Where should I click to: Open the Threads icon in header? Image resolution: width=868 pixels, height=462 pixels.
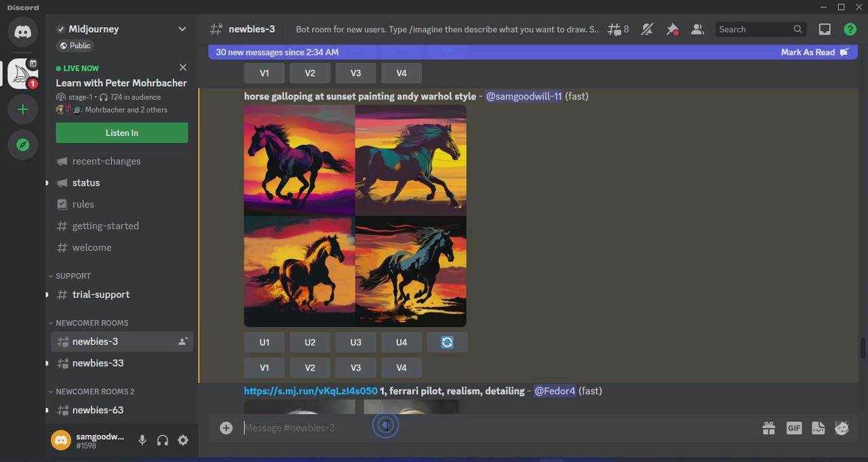[614, 29]
